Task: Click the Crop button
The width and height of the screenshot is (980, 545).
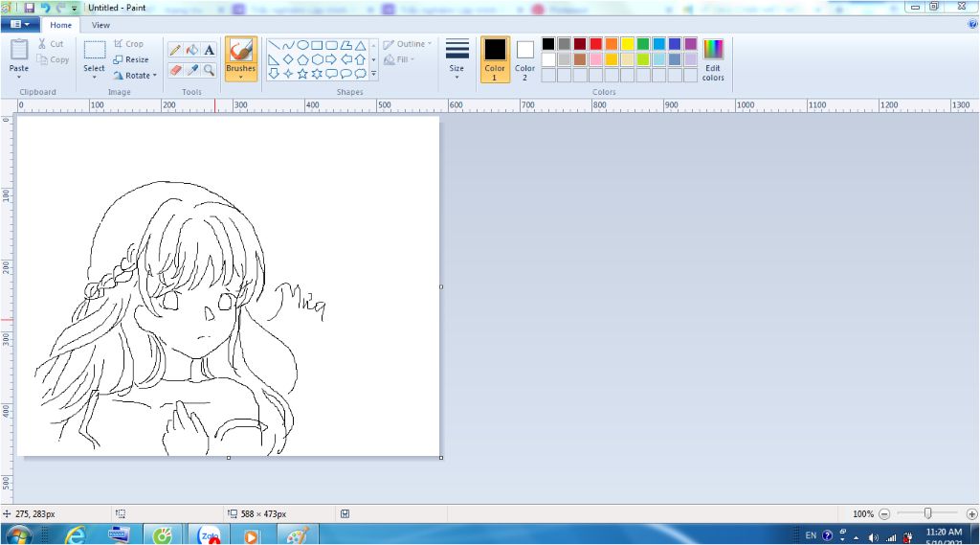Action: point(129,44)
